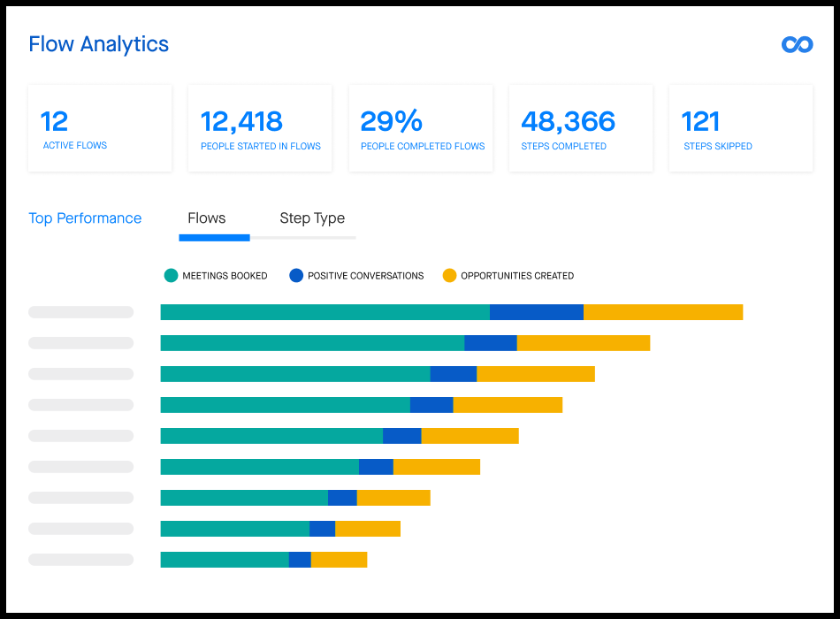840x619 pixels.
Task: Click the yellow segment of the top bar
Action: click(663, 312)
